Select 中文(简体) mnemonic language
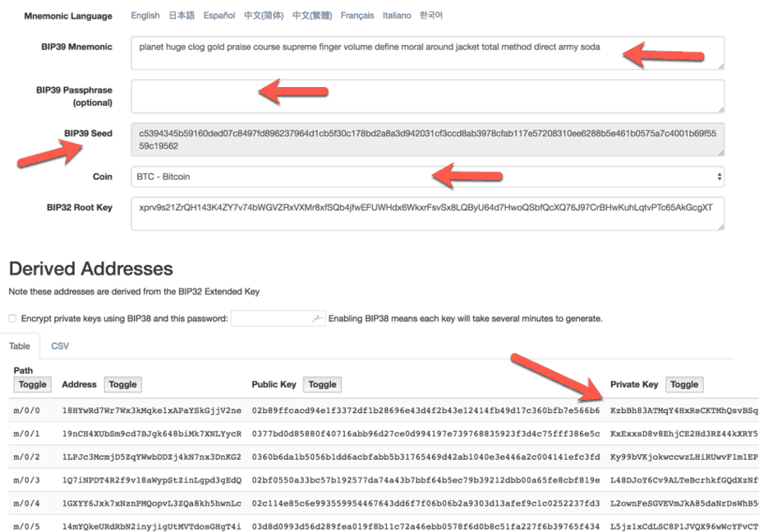 tap(264, 16)
